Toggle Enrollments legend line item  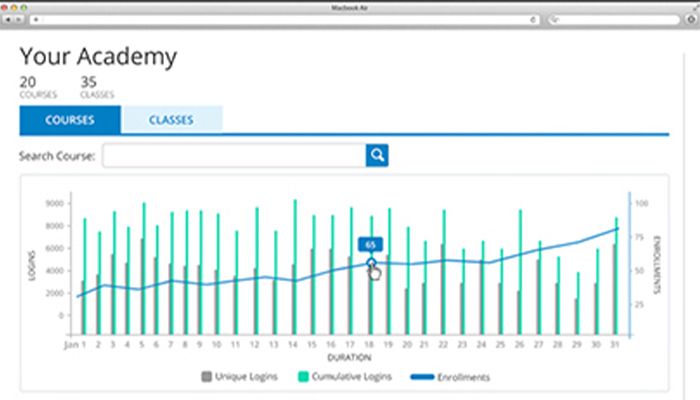tap(450, 377)
